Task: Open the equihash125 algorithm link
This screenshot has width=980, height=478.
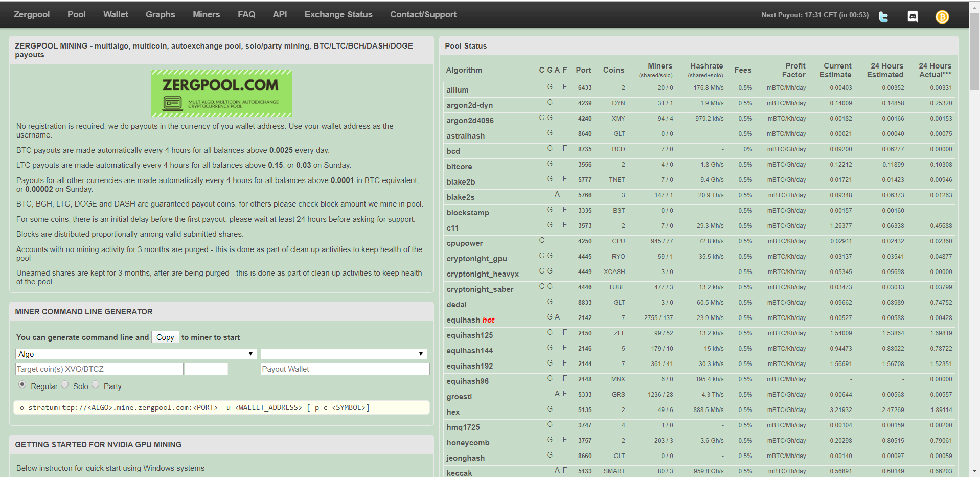Action: pos(470,335)
